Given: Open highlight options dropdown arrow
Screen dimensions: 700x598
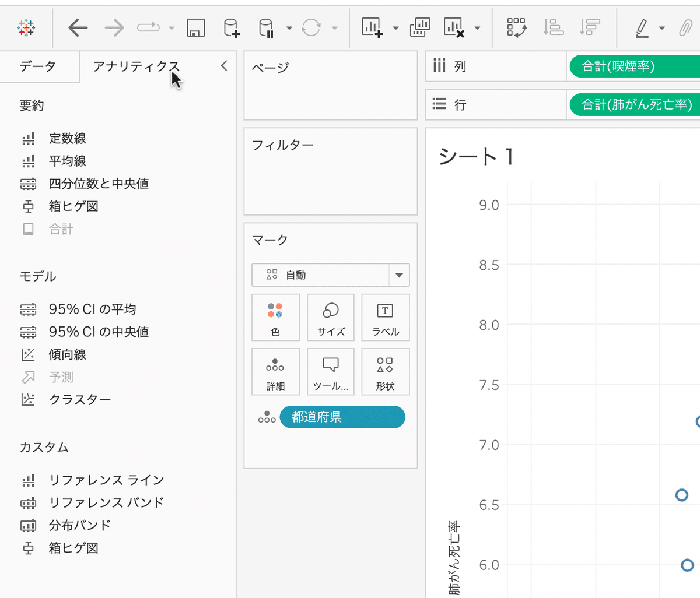Looking at the screenshot, I should [661, 28].
